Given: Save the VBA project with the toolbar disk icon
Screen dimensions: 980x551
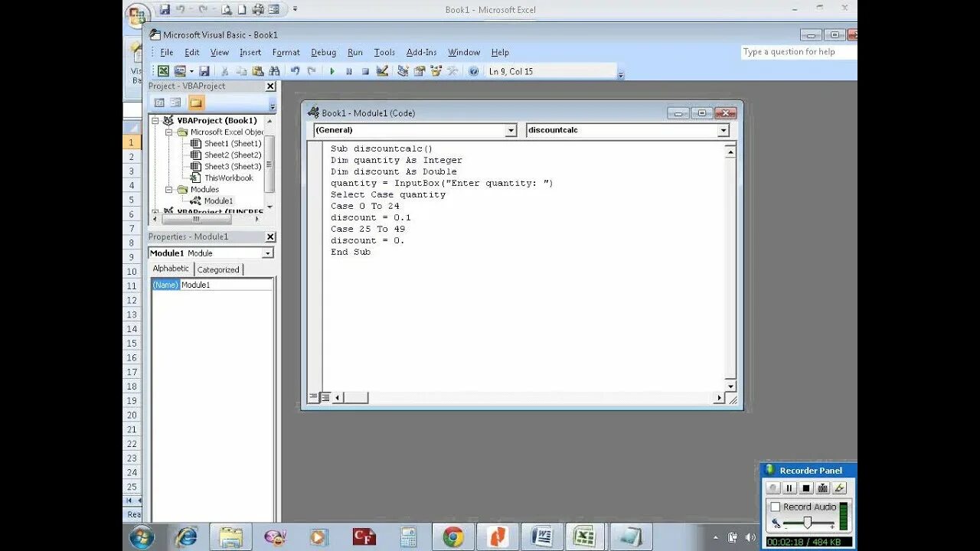Looking at the screenshot, I should click(x=204, y=71).
